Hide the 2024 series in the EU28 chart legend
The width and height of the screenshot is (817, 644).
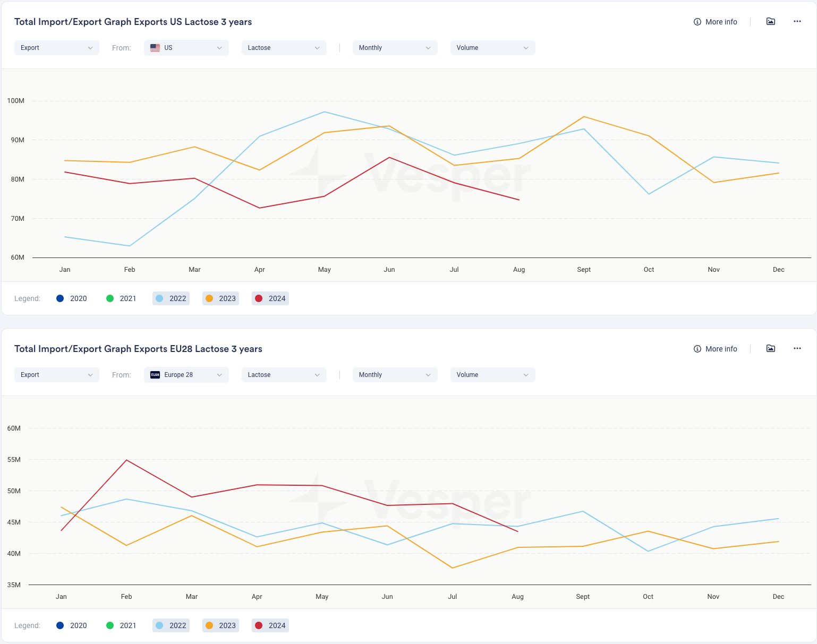click(x=270, y=625)
